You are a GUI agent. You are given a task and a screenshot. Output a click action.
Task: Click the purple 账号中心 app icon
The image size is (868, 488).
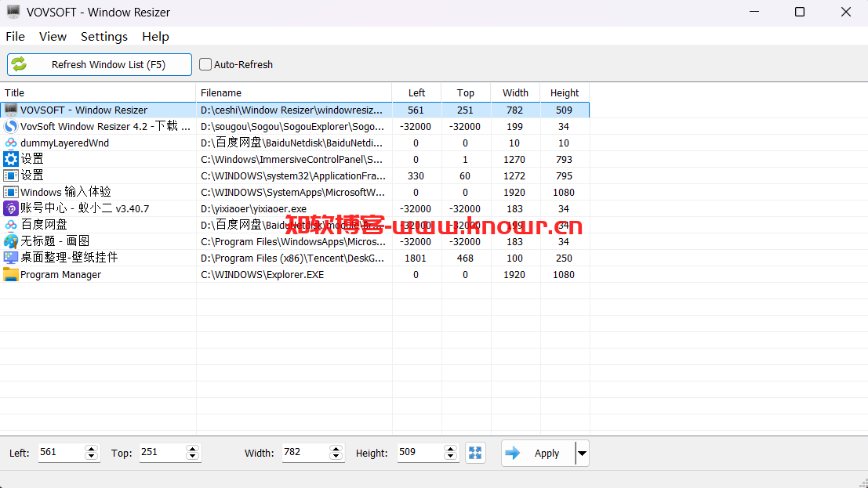10,208
